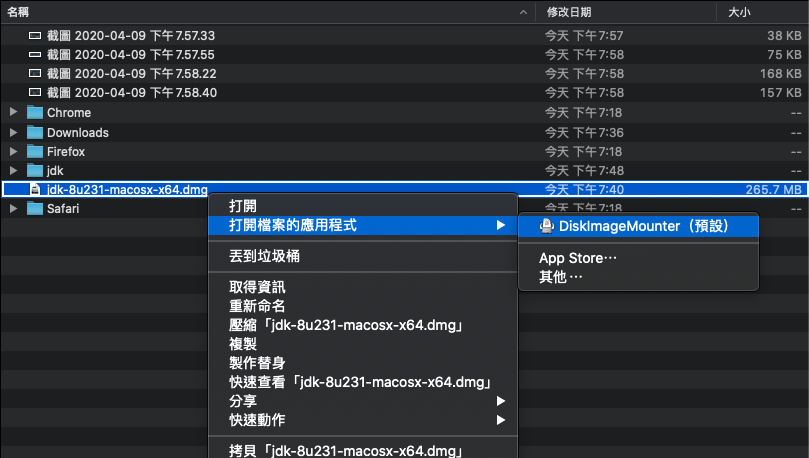Choose 分享 in the context menu
The height and width of the screenshot is (458, 809).
click(363, 401)
